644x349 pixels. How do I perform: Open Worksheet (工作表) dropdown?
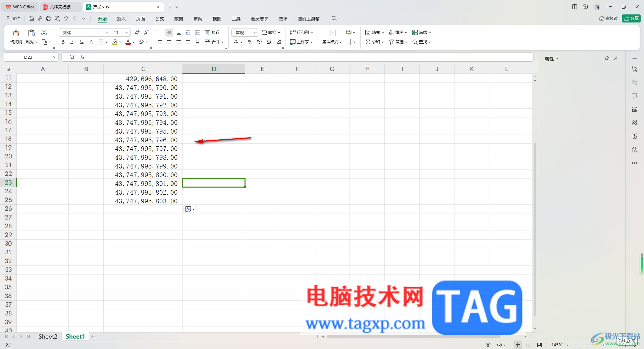(301, 42)
